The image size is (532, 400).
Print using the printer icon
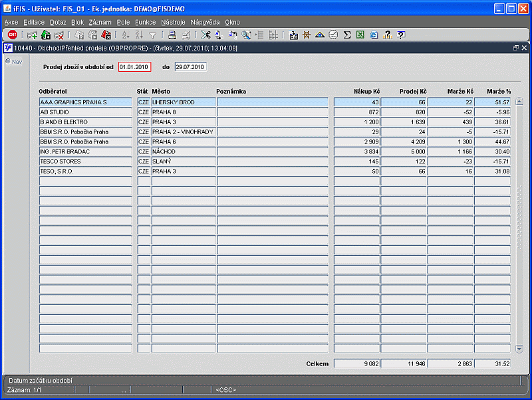[x=172, y=35]
